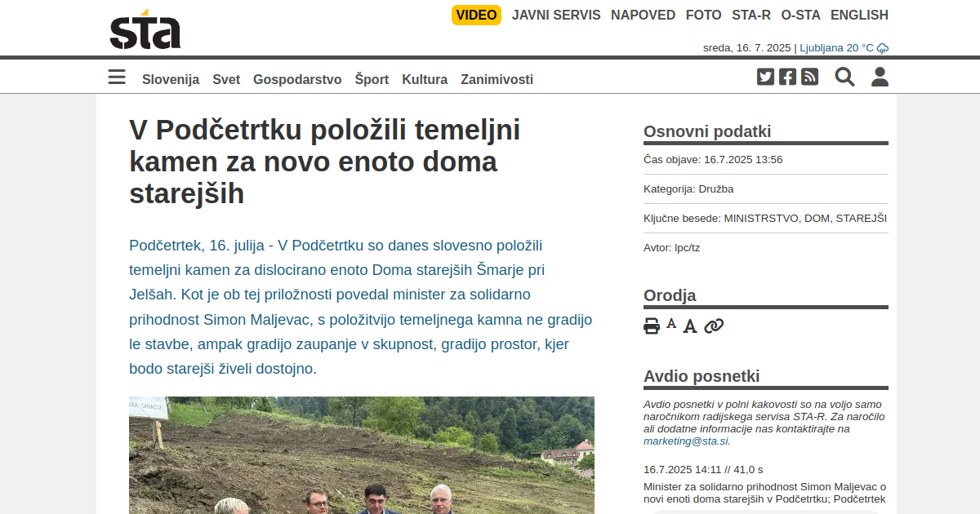The image size is (980, 514).
Task: Copy article link with chain icon
Action: tap(714, 326)
